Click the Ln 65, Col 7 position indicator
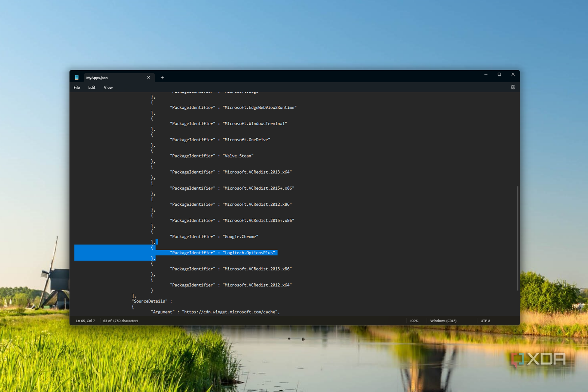588x392 pixels. point(85,320)
